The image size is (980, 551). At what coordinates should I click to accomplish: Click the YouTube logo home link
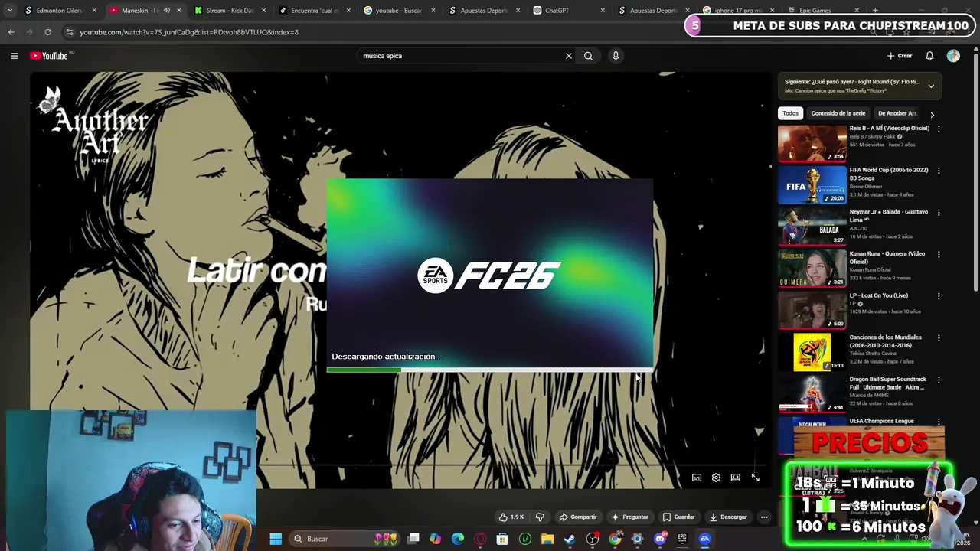coord(49,56)
